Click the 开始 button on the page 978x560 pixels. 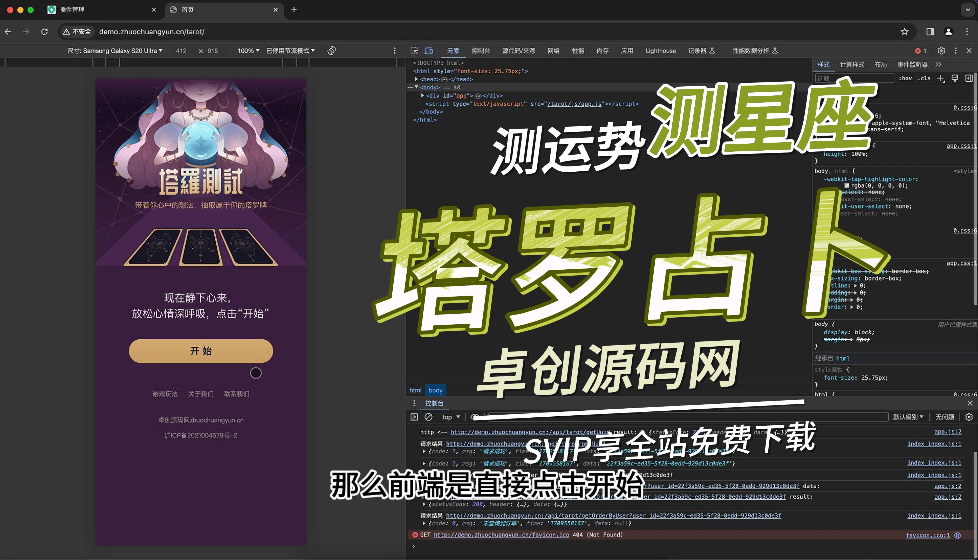[201, 351]
